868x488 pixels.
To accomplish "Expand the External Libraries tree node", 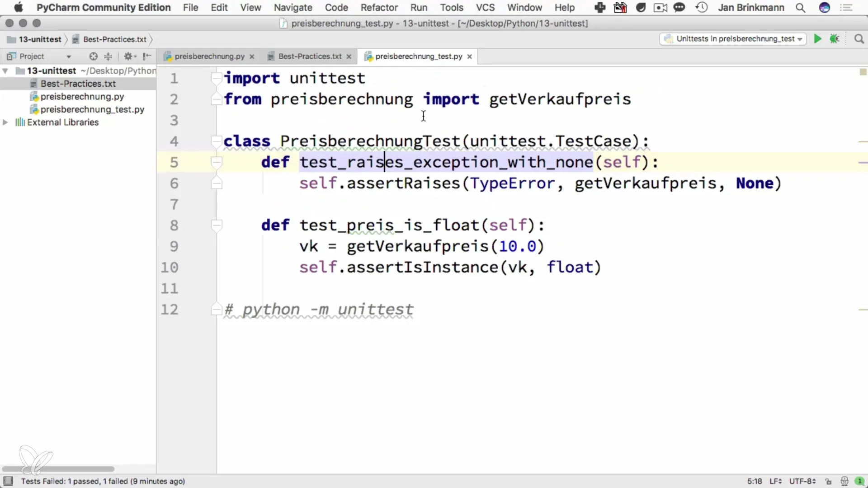I will [x=5, y=122].
